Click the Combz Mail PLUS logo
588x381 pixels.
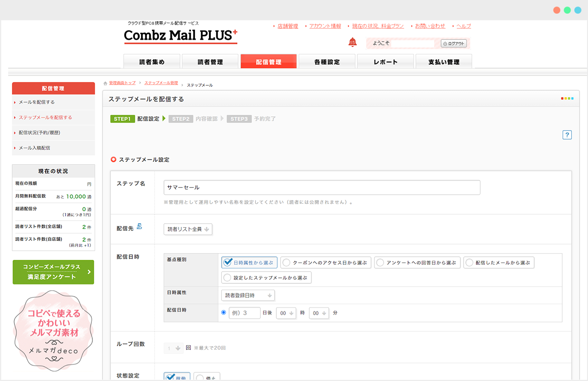(180, 36)
